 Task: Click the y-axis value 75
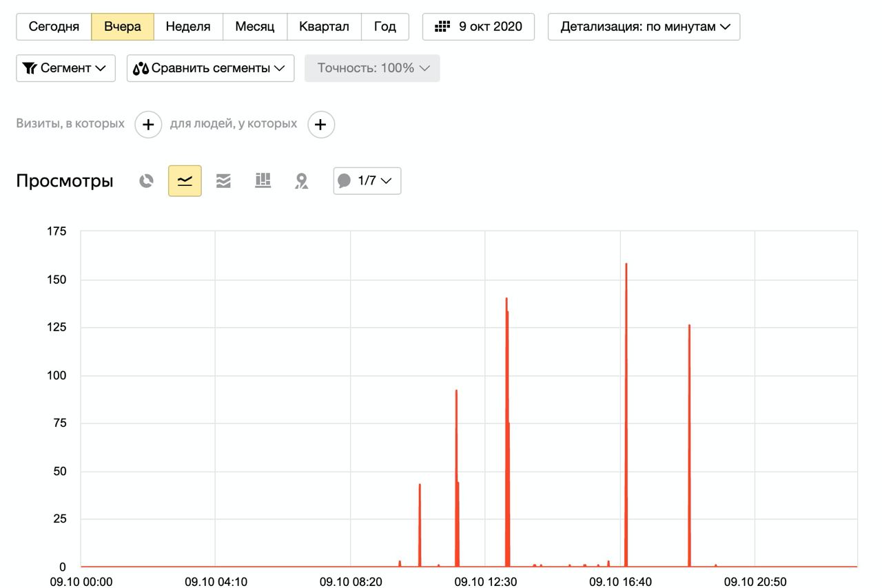coord(60,423)
